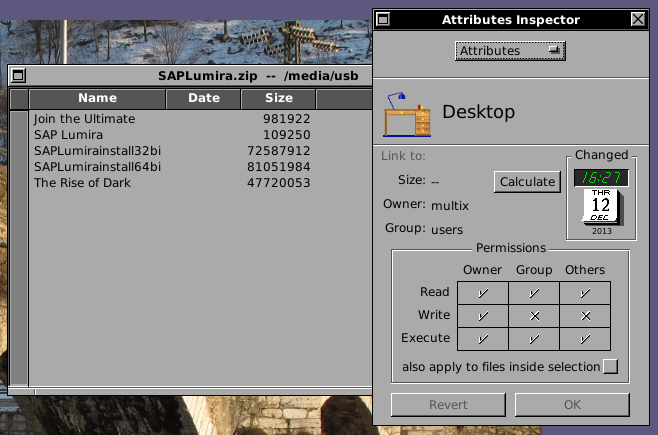This screenshot has height=435, width=658.
Task: Click the size value 81051984
Action: click(x=279, y=167)
